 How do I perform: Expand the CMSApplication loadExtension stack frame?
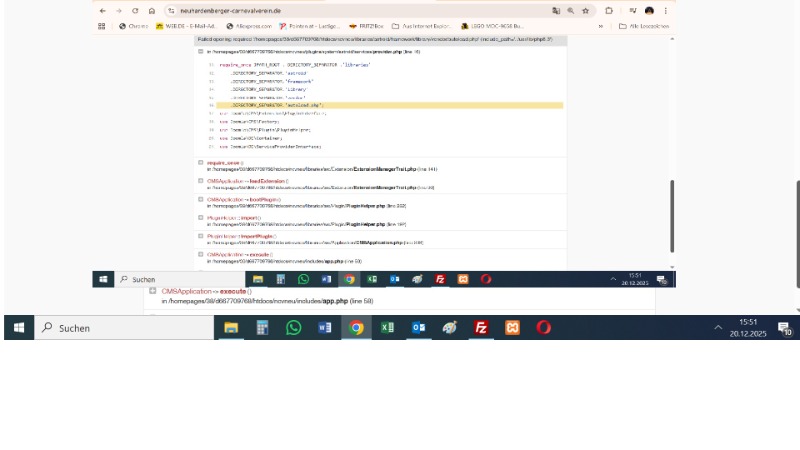tap(198, 180)
